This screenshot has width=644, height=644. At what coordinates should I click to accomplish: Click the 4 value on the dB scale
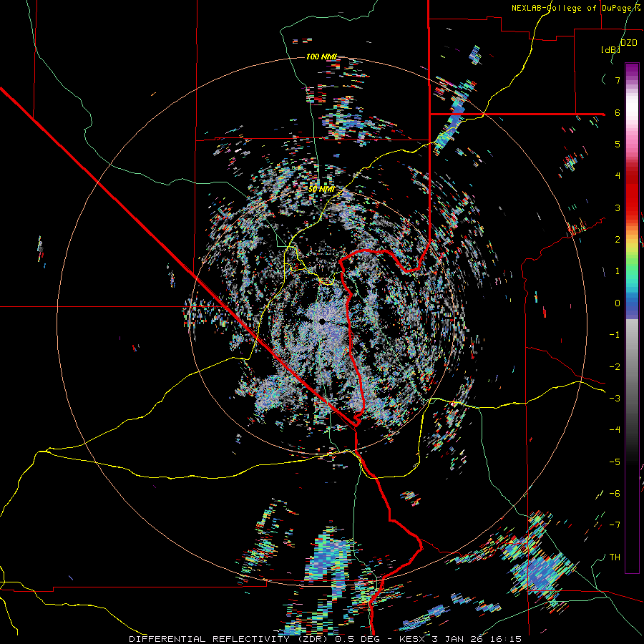(x=618, y=176)
